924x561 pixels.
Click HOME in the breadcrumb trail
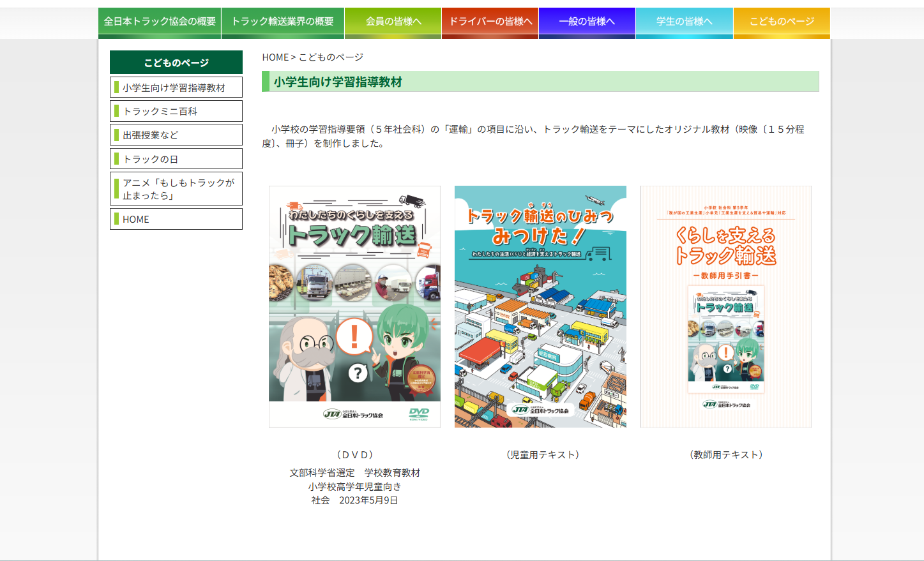275,57
